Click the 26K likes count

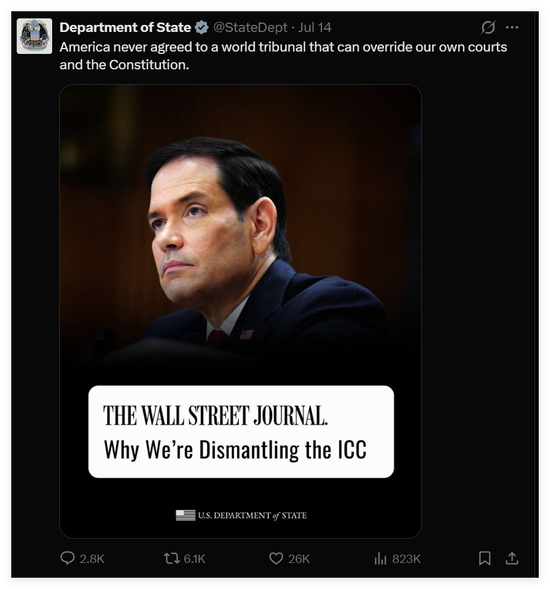[x=299, y=559]
